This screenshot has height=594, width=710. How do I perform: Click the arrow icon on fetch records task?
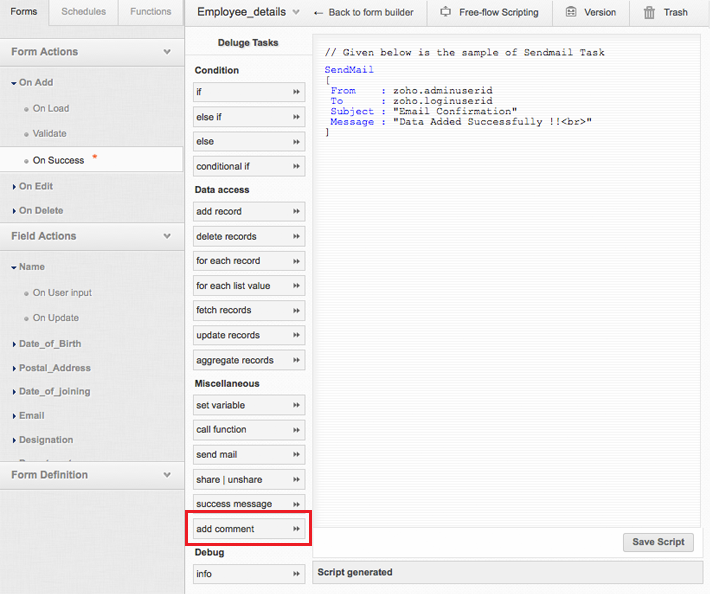296,311
